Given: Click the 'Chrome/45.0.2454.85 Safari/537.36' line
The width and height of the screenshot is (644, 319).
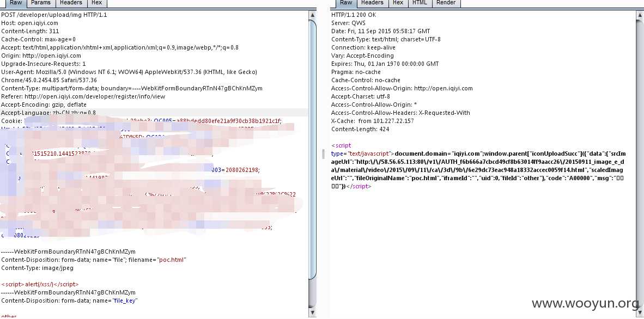Looking at the screenshot, I should [49, 81].
